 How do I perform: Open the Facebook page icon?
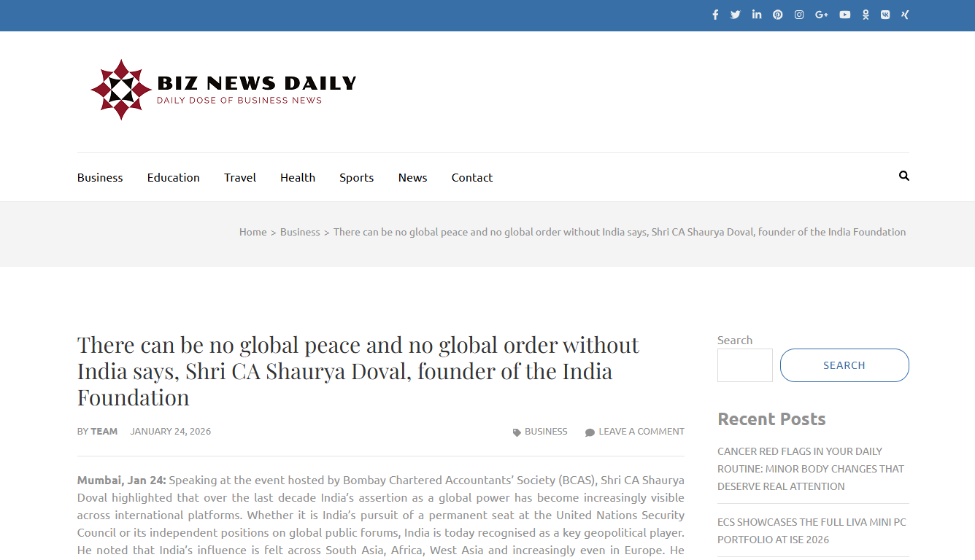pyautogui.click(x=715, y=15)
